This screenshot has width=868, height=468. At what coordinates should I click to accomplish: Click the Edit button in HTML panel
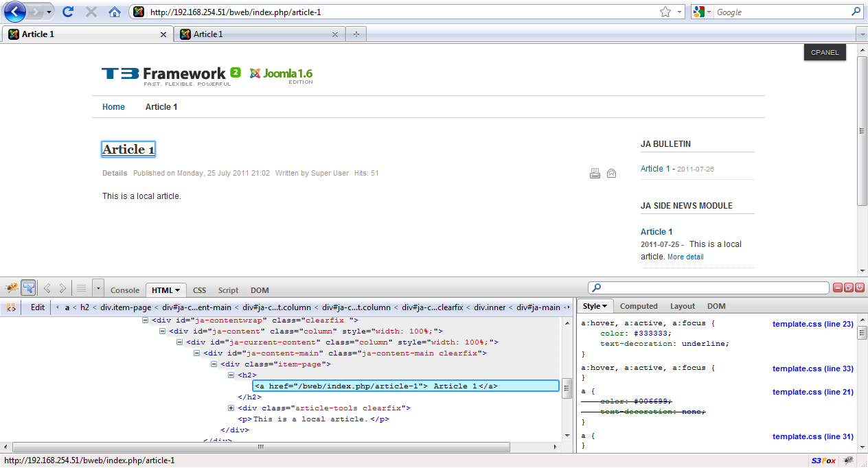click(x=38, y=307)
